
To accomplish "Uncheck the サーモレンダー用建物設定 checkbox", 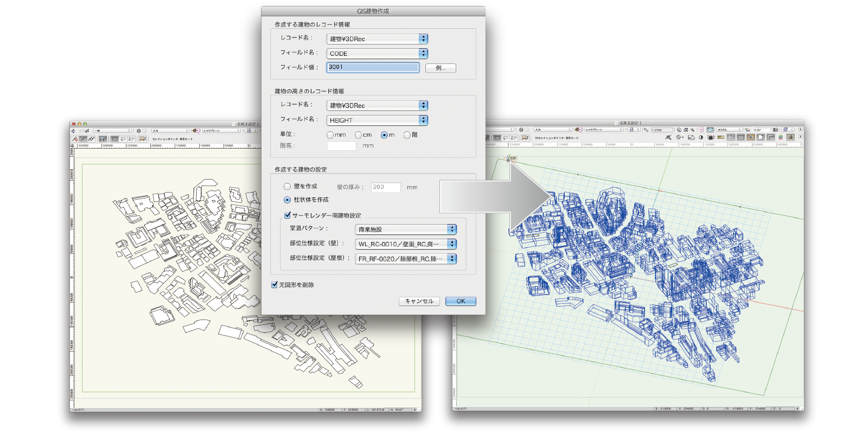I will tap(288, 215).
